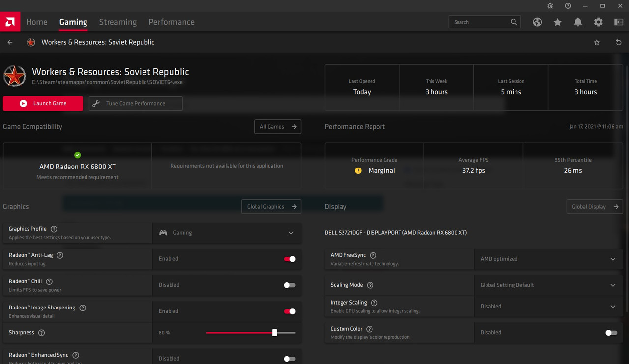The width and height of the screenshot is (629, 364).
Task: Open Tune Game Performance
Action: pos(136,103)
